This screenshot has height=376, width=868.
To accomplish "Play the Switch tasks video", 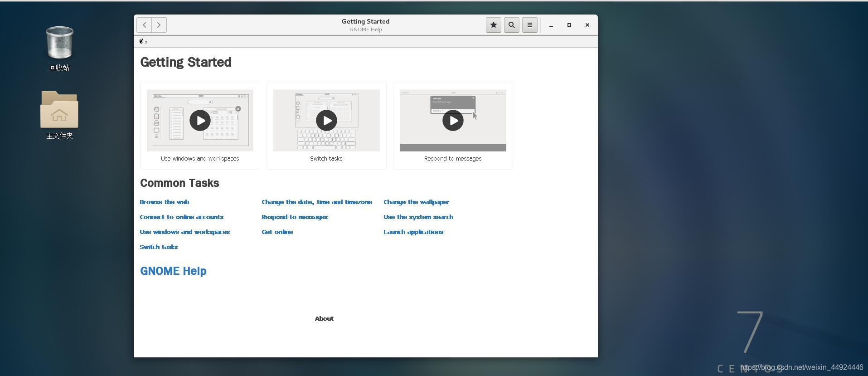I will coord(326,121).
